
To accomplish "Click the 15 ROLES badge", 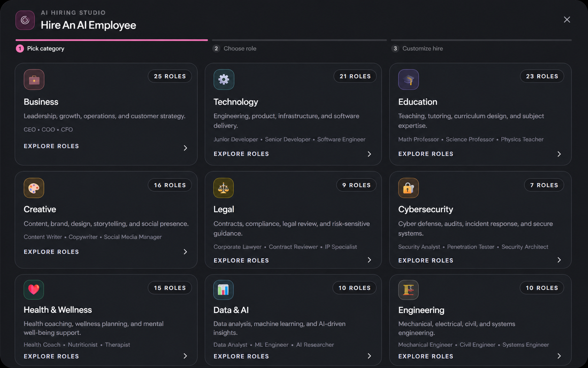I will (x=170, y=288).
